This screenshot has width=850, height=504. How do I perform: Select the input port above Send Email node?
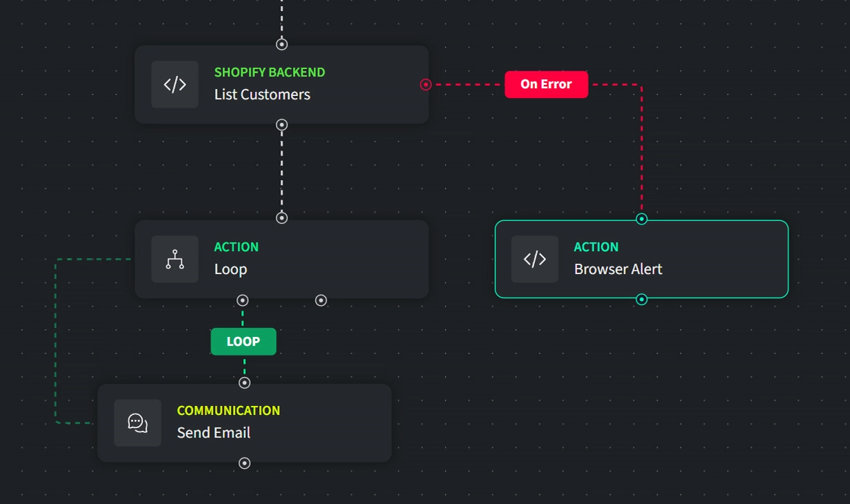(x=244, y=382)
